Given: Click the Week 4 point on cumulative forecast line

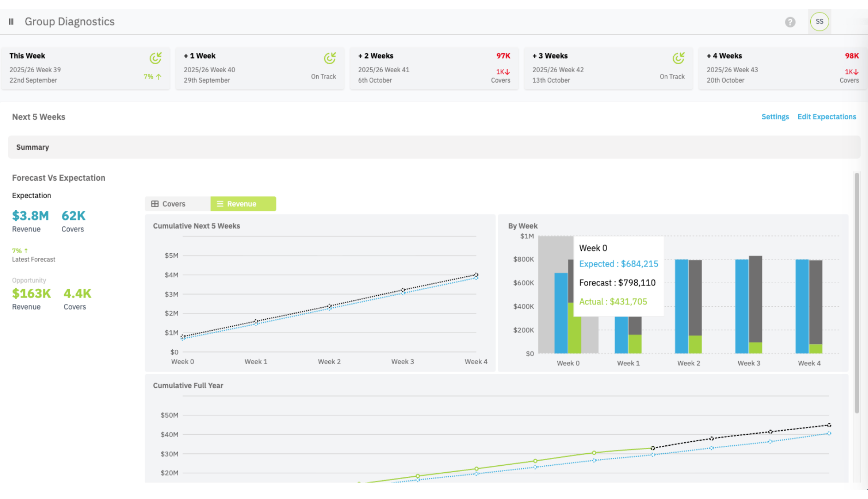Looking at the screenshot, I should point(476,275).
